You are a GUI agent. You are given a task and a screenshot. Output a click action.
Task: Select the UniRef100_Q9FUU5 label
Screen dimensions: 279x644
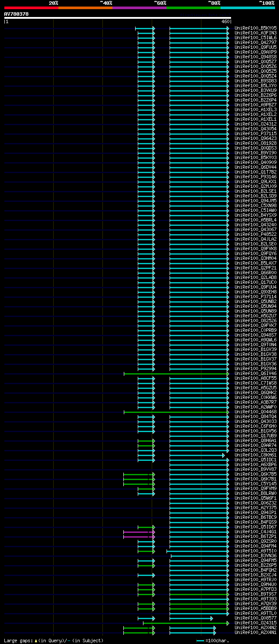[x=255, y=47]
